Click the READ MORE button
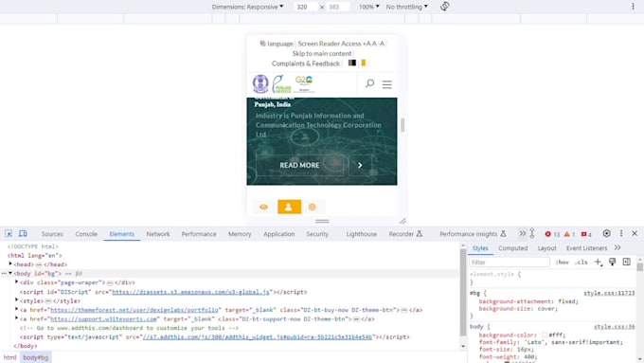 (x=299, y=165)
